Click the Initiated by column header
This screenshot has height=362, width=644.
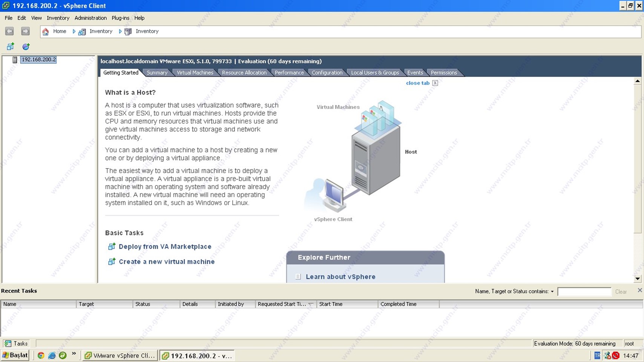[235, 304]
